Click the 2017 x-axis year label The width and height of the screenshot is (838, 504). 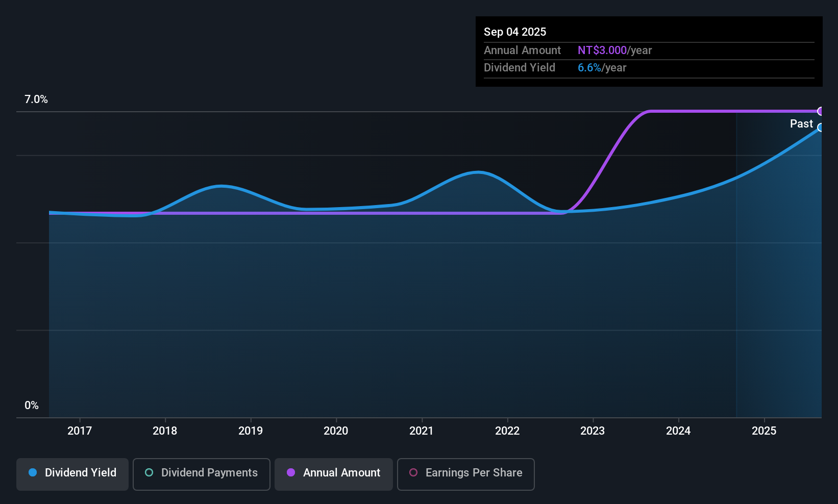click(x=80, y=431)
